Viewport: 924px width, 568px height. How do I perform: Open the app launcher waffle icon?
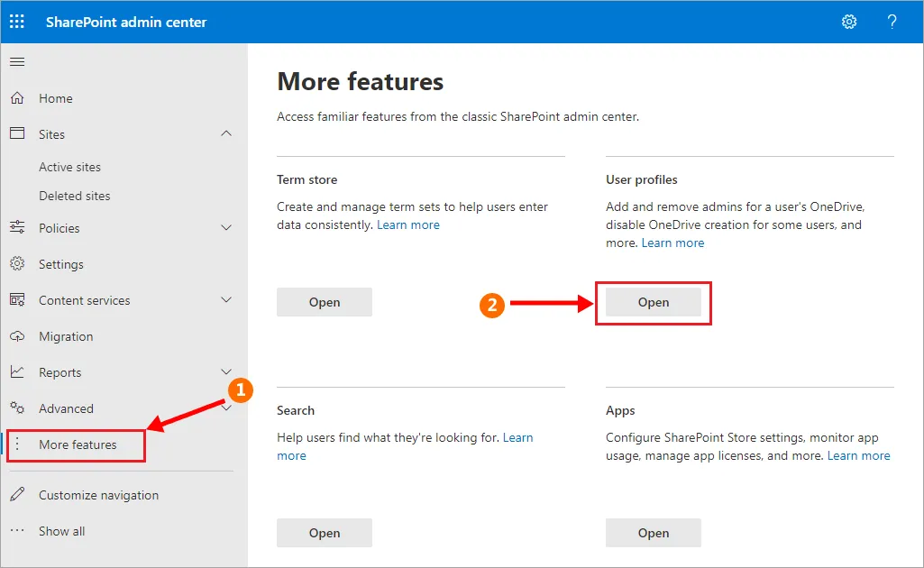tap(17, 22)
